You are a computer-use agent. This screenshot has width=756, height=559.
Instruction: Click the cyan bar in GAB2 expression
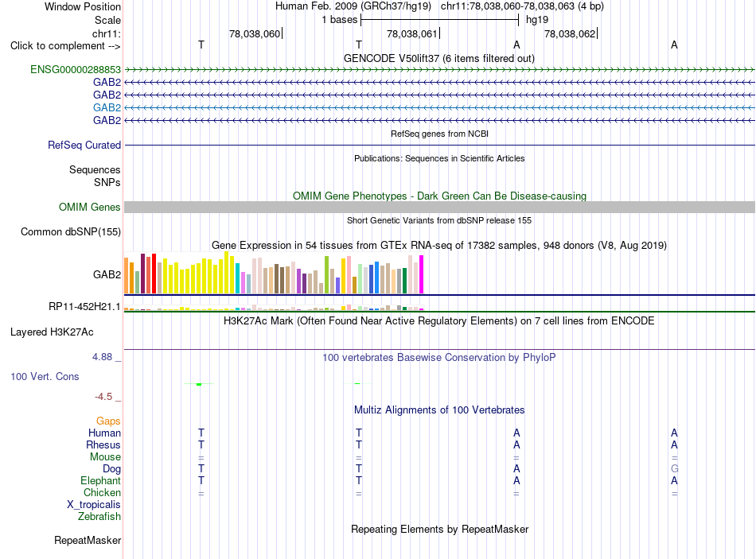pos(238,278)
